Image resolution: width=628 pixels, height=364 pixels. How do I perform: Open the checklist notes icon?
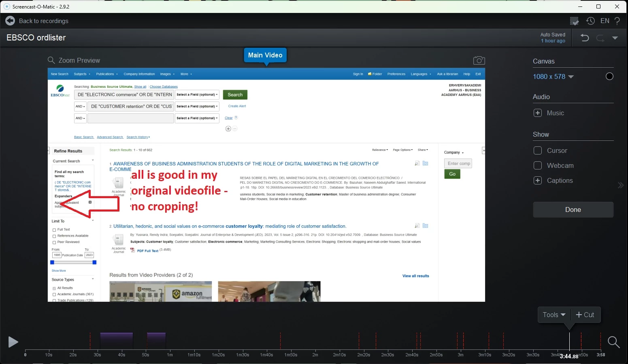574,21
